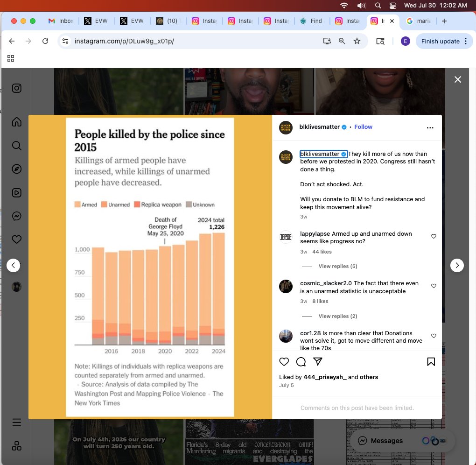
Task: Switch to the Google maria tab
Action: (x=419, y=21)
